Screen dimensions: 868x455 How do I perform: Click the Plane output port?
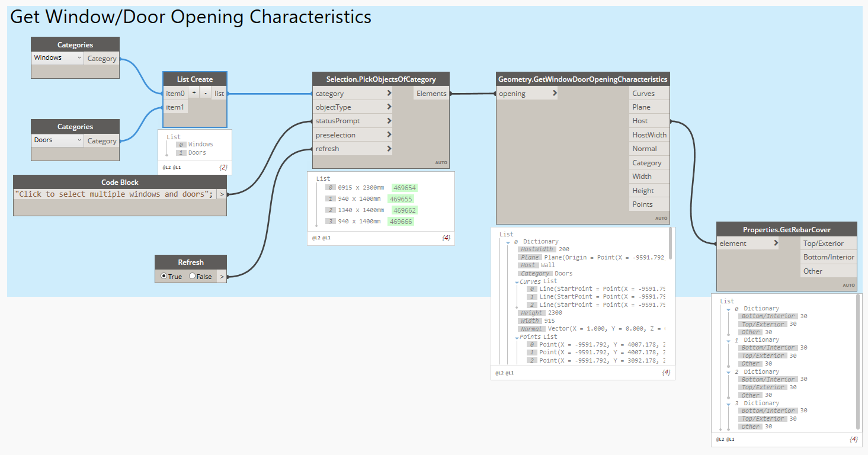coord(649,107)
